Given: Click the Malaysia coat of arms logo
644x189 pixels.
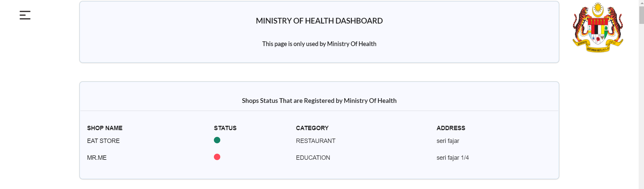Looking at the screenshot, I should (598, 27).
